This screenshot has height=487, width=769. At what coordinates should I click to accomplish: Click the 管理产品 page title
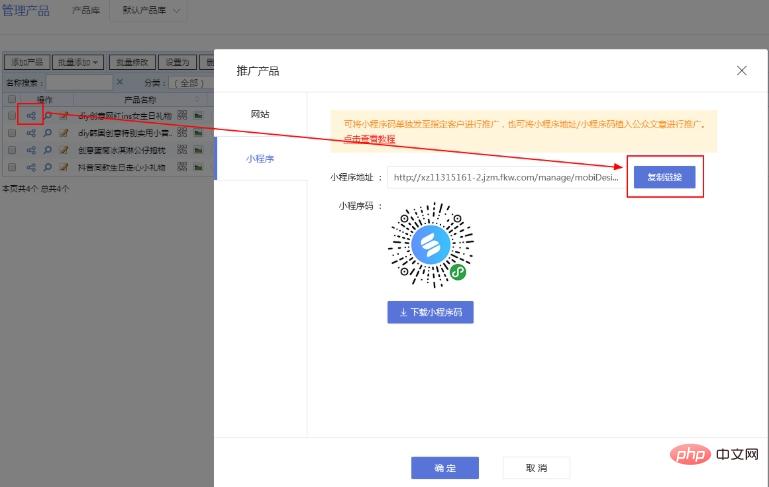26,10
